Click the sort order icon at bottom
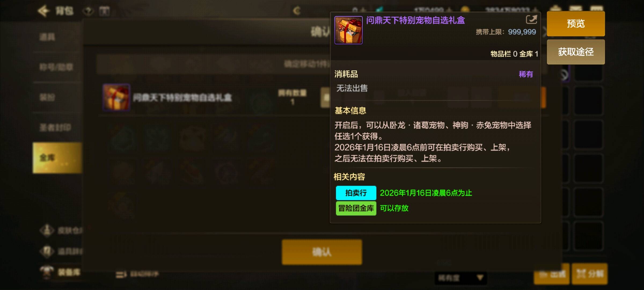 pos(121,275)
